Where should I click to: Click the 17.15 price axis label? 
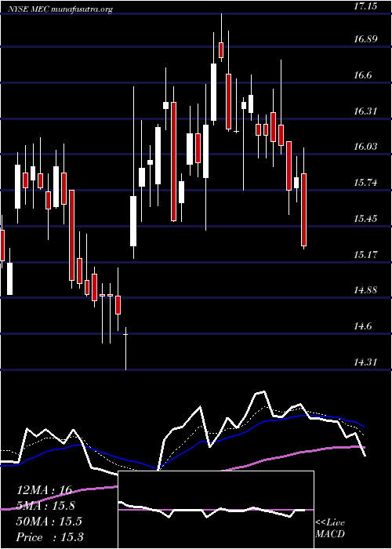[367, 6]
